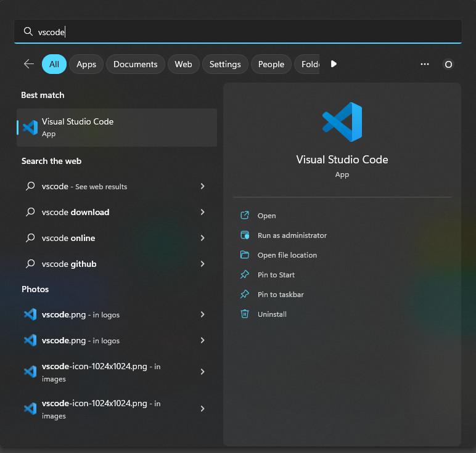Click the back arrow icon

28,64
